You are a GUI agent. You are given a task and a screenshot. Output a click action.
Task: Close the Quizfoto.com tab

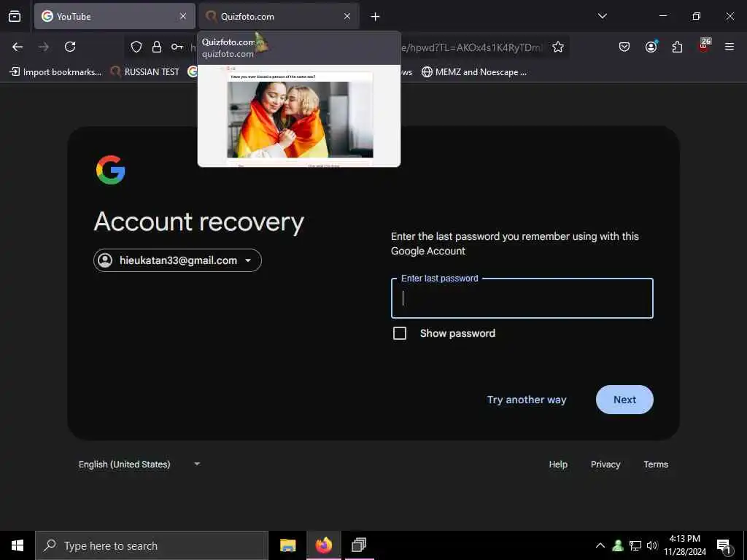[347, 16]
